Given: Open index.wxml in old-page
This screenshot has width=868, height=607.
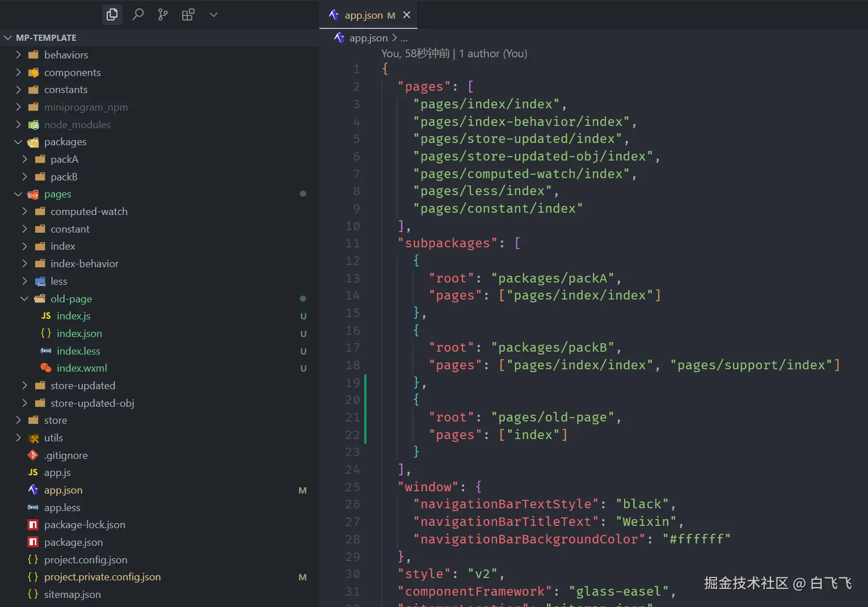Looking at the screenshot, I should [x=82, y=368].
